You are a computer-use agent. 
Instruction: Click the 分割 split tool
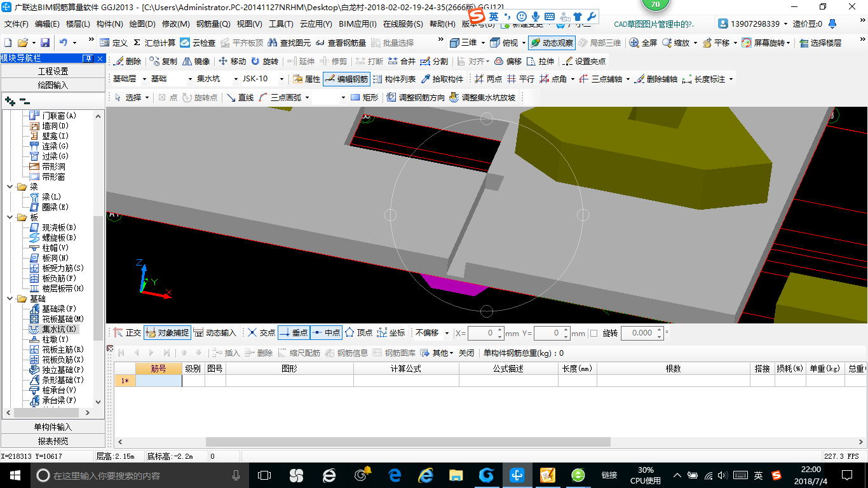(434, 62)
